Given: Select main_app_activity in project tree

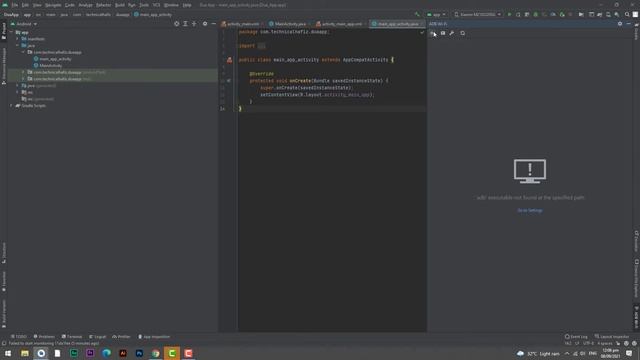Looking at the screenshot, I should (55, 59).
